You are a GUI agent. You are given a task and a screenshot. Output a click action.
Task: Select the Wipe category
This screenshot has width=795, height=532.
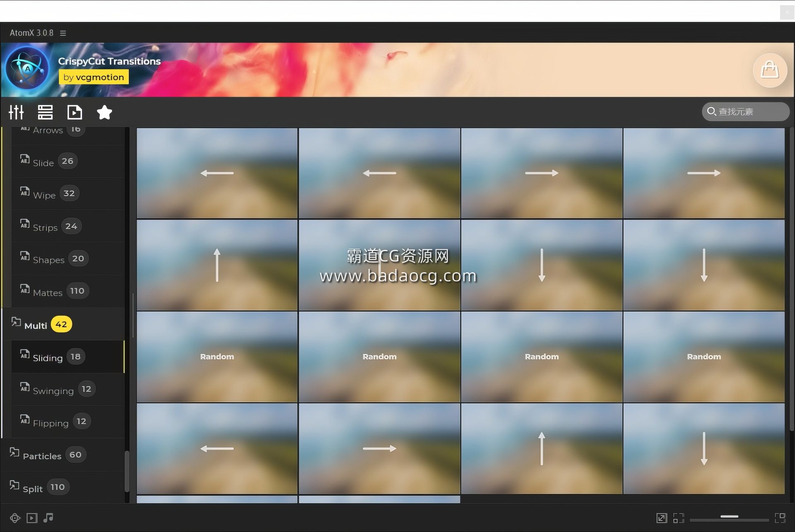[x=67, y=194]
